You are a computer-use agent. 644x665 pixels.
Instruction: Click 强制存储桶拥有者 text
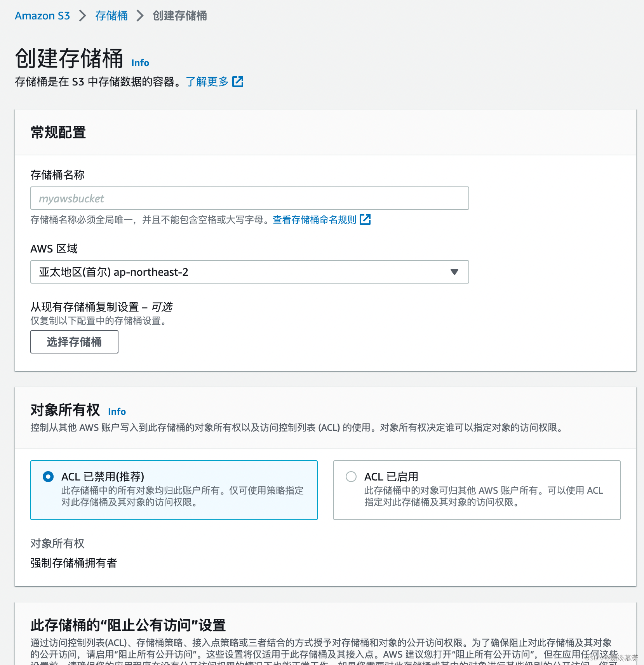coord(74,563)
